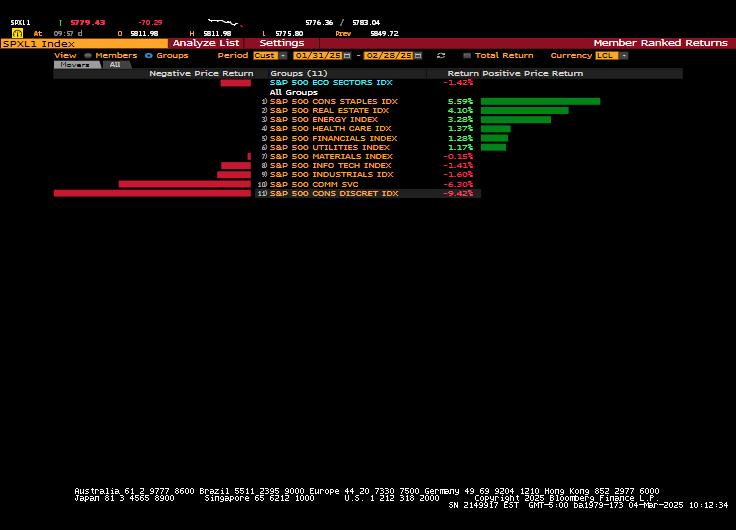This screenshot has width=736, height=530.
Task: Click the green bar for Real Estate
Action: pyautogui.click(x=525, y=111)
